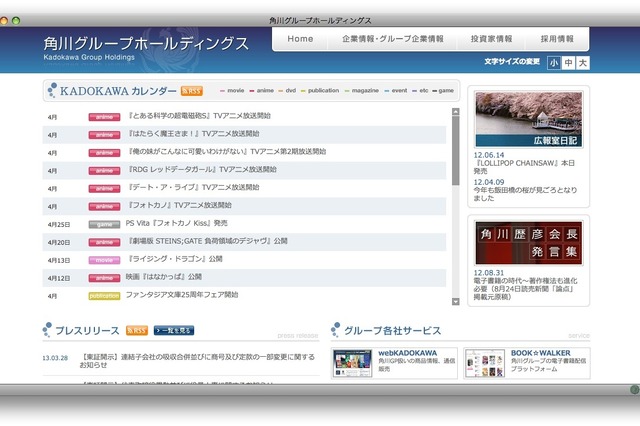Viewport: 640px width, 426px height.
Task: Click the 12.08.31 date under 発言集
Action: pyautogui.click(x=489, y=273)
